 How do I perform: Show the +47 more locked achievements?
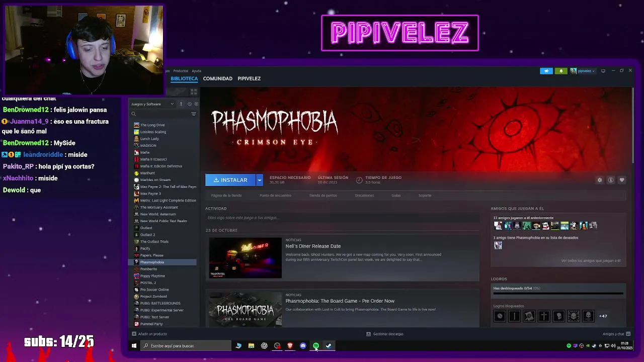tap(603, 316)
